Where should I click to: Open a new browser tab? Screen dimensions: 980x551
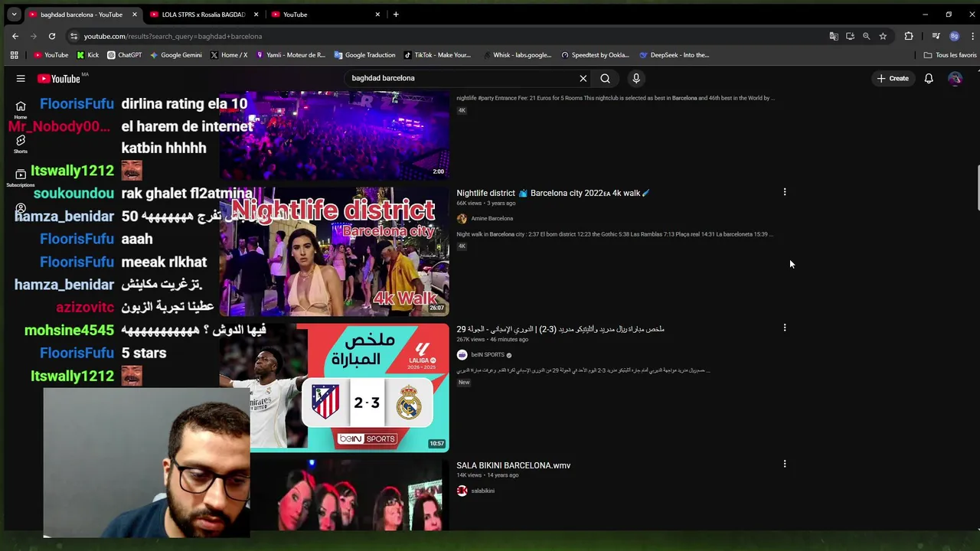[x=396, y=14]
